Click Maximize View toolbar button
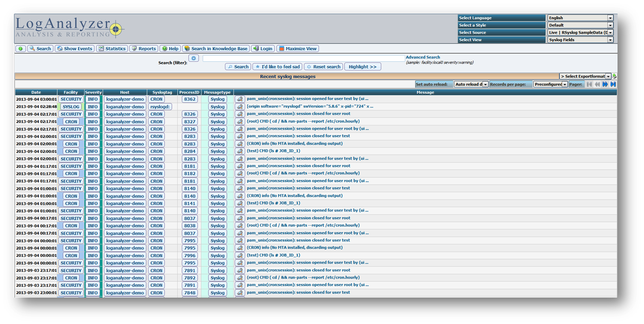Viewport: 644px width, 324px height. click(x=297, y=49)
